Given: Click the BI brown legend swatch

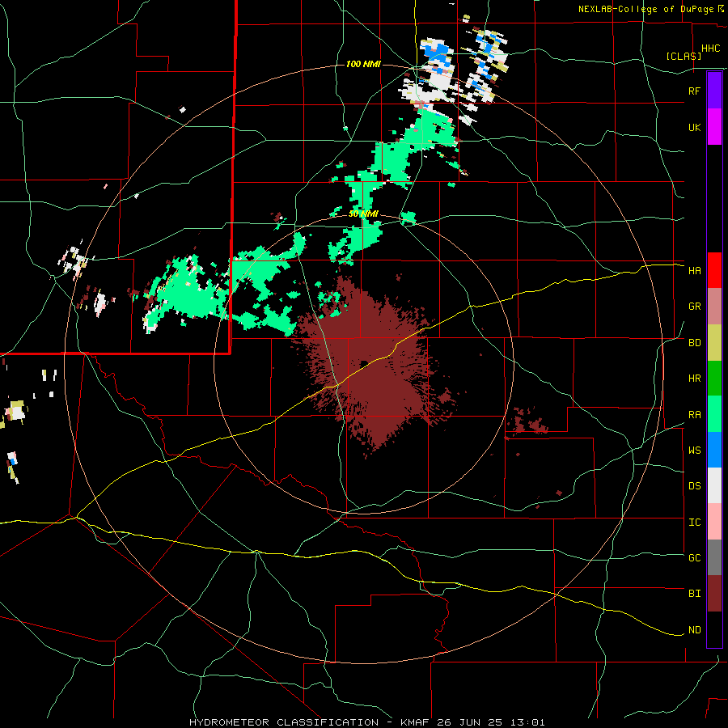Looking at the screenshot, I should (x=714, y=594).
